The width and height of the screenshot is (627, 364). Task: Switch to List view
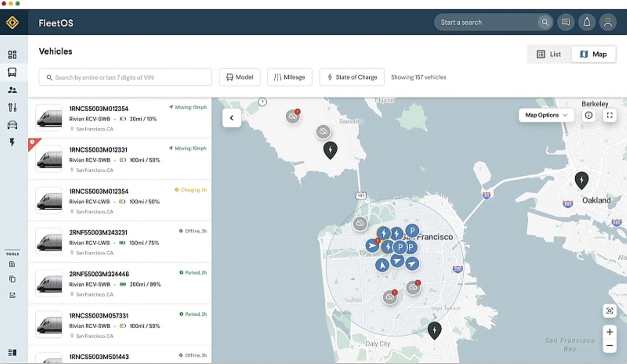pos(549,54)
